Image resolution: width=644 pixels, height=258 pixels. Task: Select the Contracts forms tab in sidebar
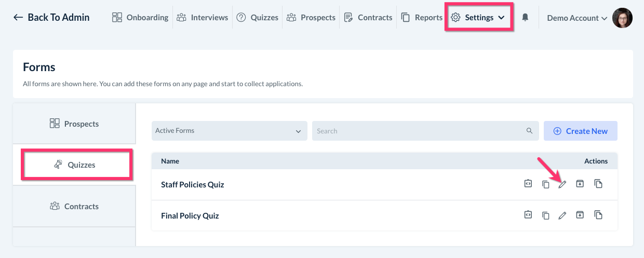point(74,206)
